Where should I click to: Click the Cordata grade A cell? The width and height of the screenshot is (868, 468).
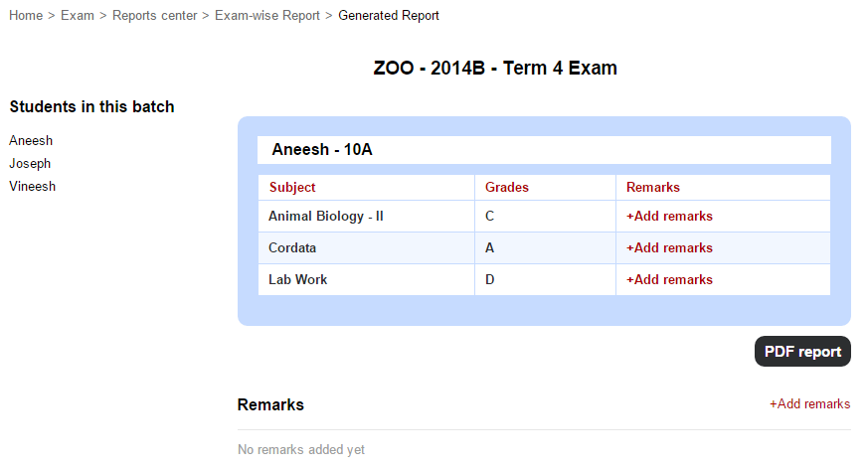click(545, 247)
